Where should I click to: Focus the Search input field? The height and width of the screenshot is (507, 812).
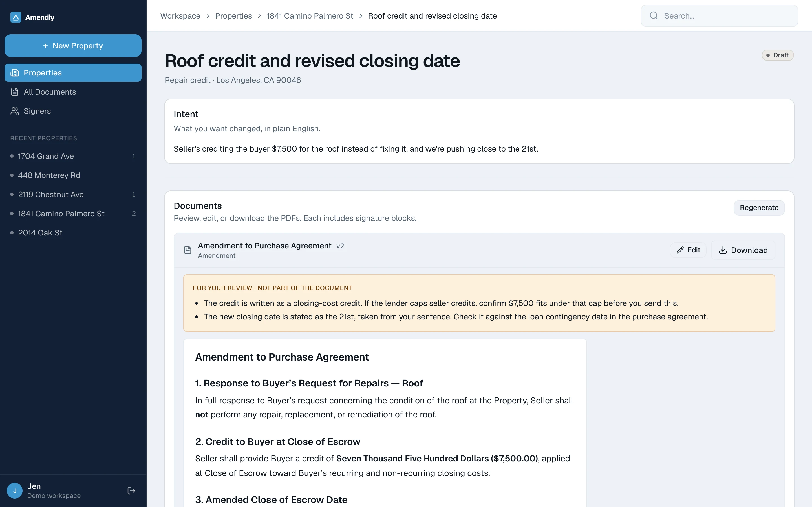tap(719, 16)
